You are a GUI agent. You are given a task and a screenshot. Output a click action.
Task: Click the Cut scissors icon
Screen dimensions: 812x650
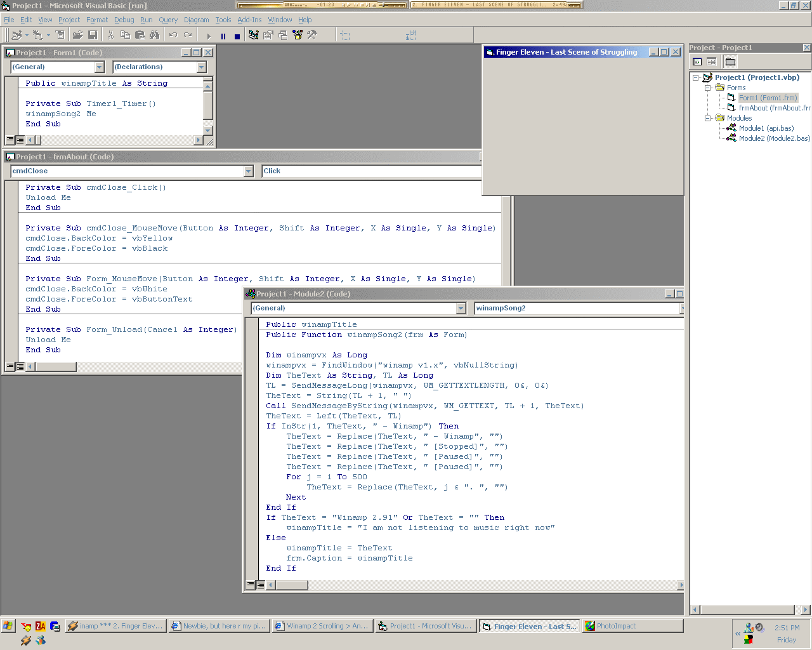click(110, 36)
